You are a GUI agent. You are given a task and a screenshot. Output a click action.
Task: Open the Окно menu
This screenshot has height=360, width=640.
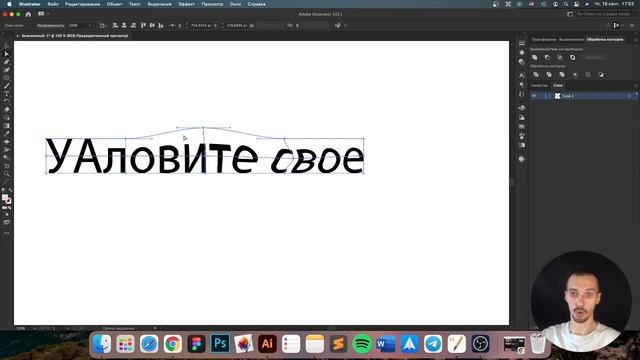pyautogui.click(x=235, y=4)
